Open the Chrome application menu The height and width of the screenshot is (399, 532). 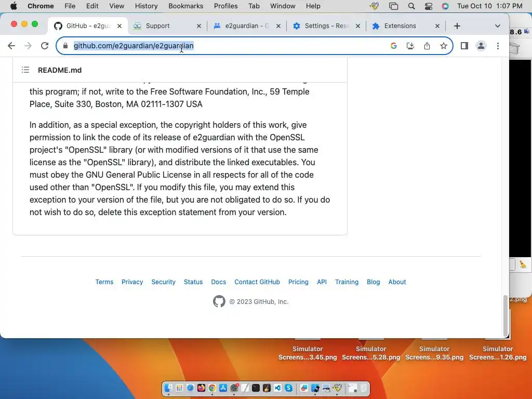pos(41,6)
